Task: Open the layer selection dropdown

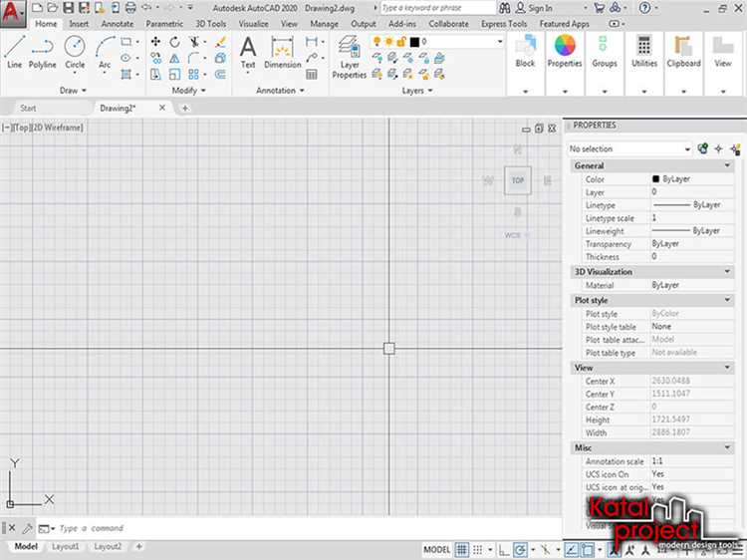Action: point(500,42)
